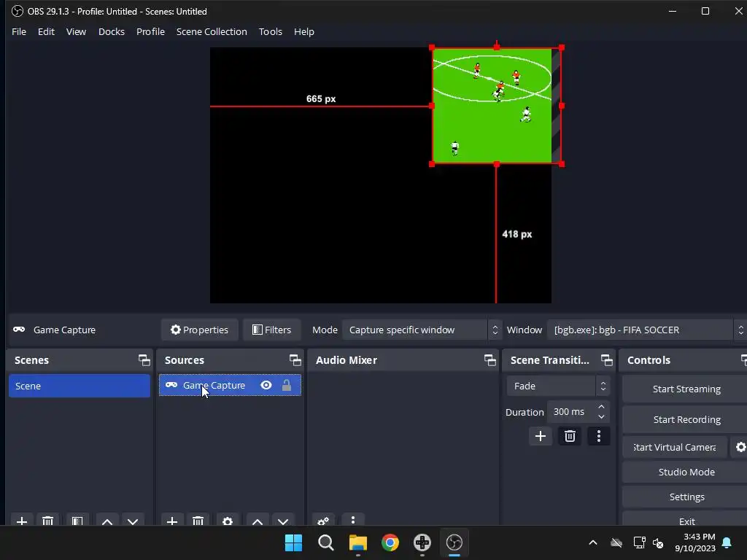Add a scene transition with the plus button

(541, 436)
